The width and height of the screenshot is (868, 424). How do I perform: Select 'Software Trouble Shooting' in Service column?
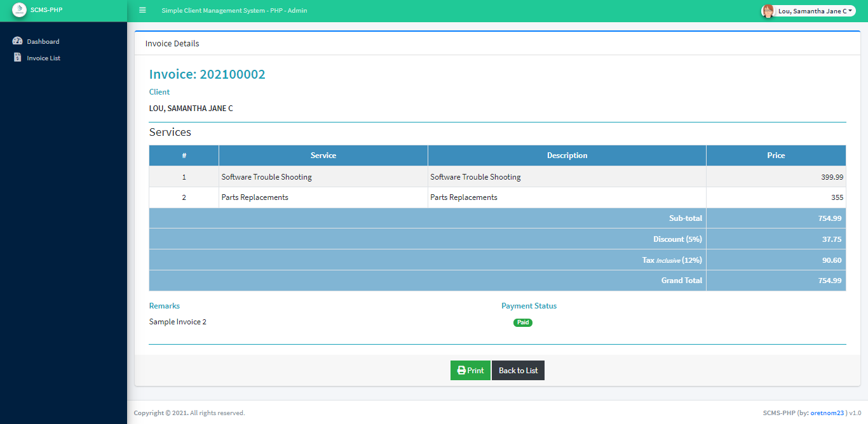(x=267, y=177)
